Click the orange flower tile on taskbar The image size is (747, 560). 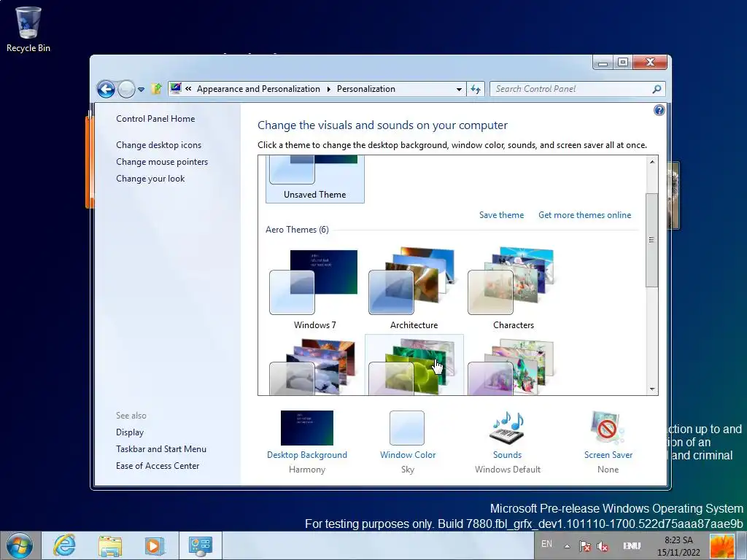click(721, 546)
